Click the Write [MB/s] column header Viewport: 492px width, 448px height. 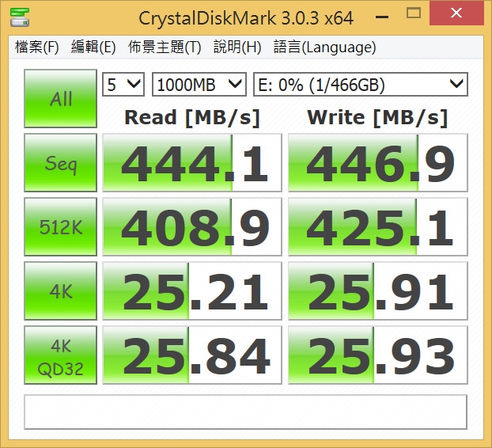click(x=377, y=118)
